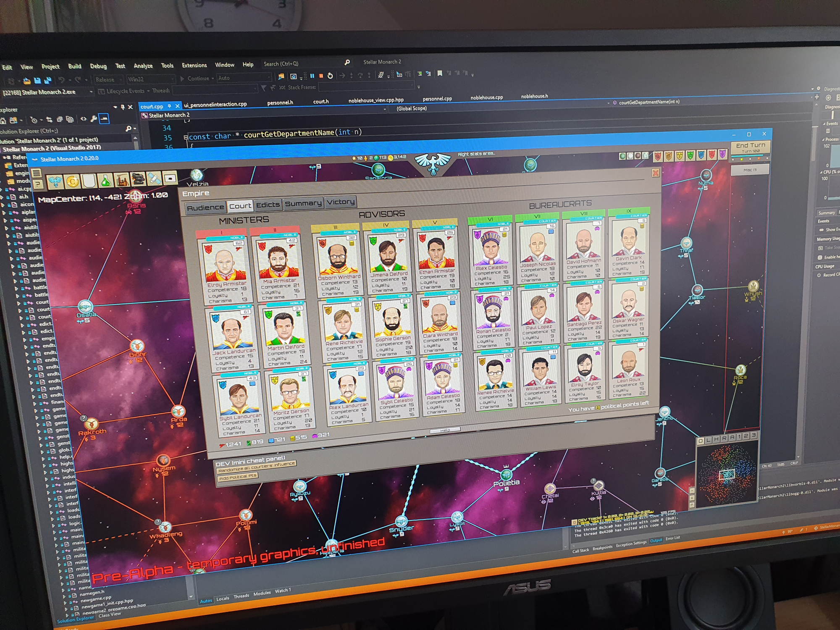Screen dimensions: 840x630
Task: Click the green planet filter icon in top bar
Action: (x=622, y=156)
